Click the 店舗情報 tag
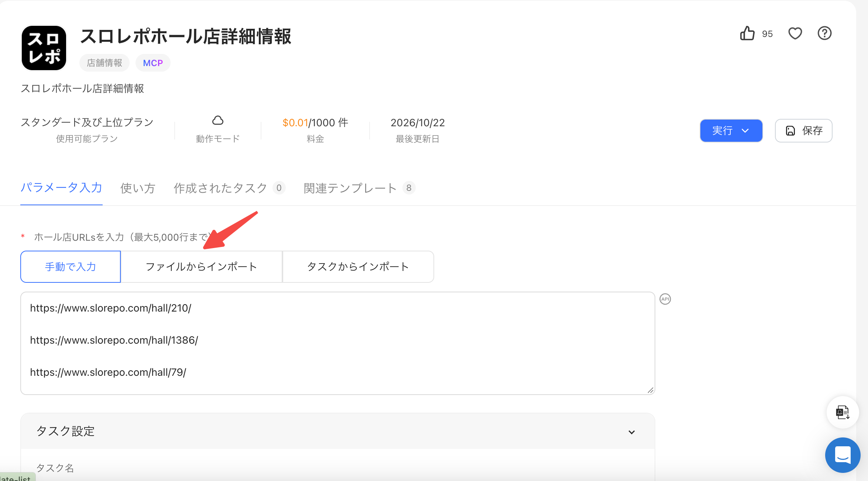 coord(104,63)
